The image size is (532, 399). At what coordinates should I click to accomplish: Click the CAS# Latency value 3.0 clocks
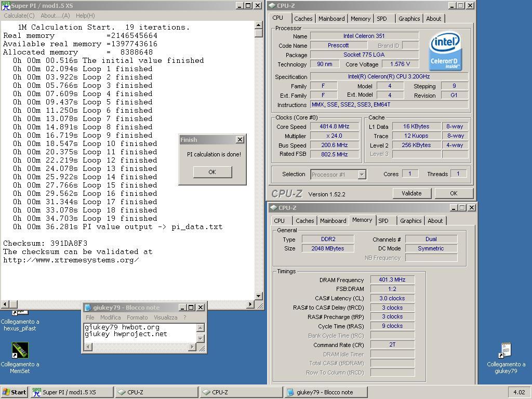[x=392, y=298]
